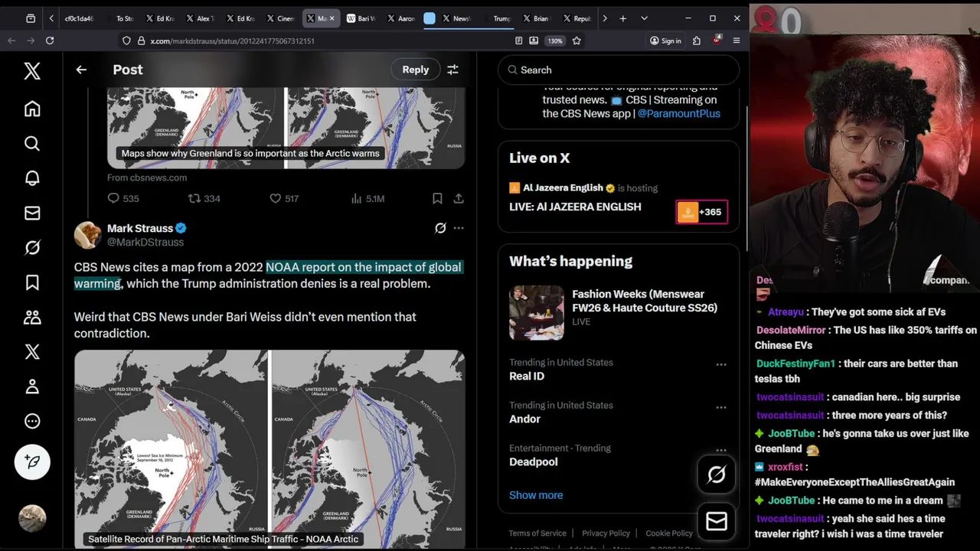View analytics of 5.1M views
Viewport: 980px width, 551px height.
367,198
